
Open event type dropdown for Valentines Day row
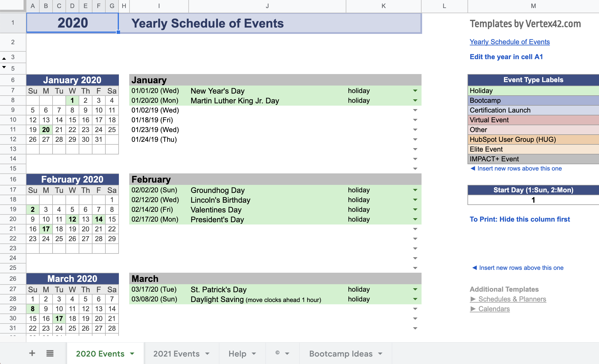pos(415,210)
